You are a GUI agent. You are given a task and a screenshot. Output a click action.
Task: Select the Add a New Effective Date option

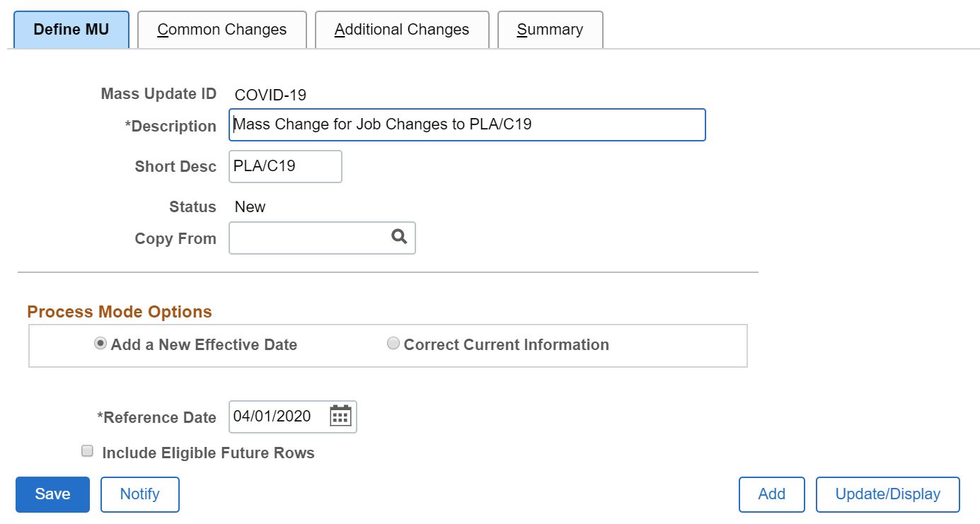click(100, 344)
